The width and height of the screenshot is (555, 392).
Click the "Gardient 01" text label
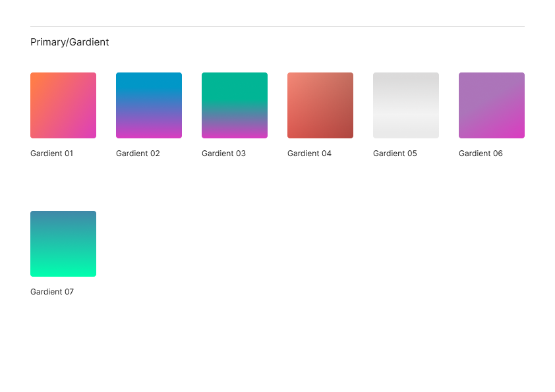click(x=52, y=154)
